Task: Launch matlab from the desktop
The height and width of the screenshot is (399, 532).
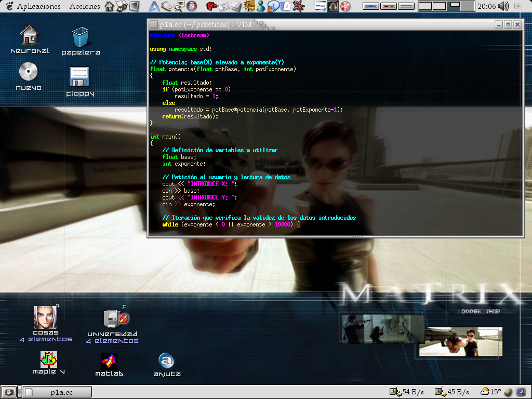Action: (x=109, y=365)
